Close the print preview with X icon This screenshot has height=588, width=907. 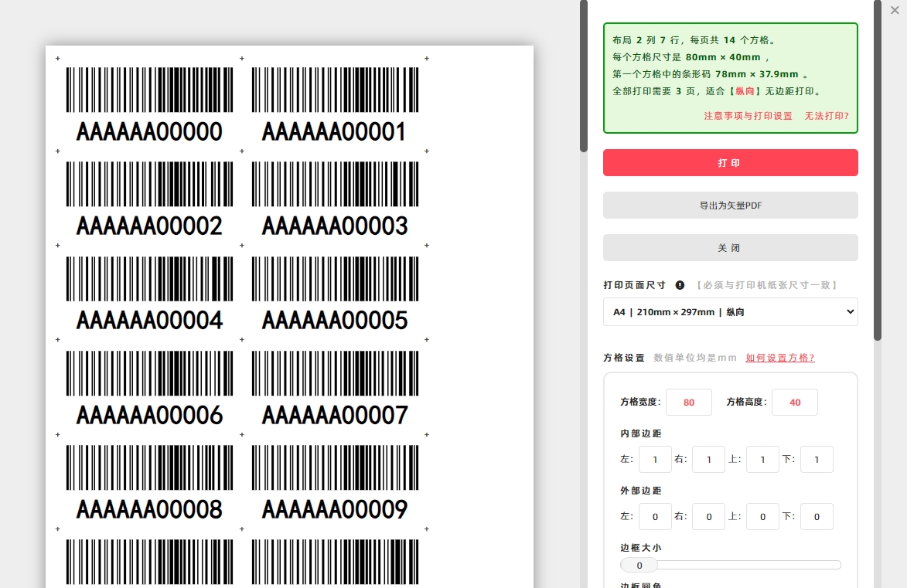(x=895, y=10)
